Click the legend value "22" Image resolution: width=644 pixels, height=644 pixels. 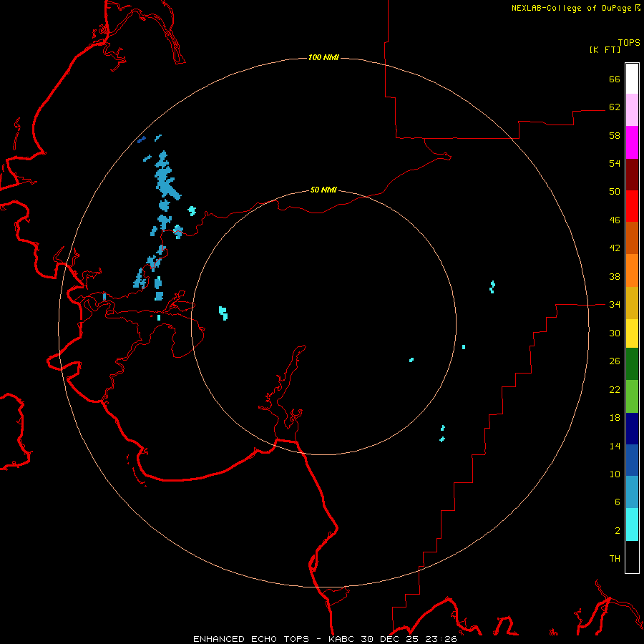click(x=615, y=389)
